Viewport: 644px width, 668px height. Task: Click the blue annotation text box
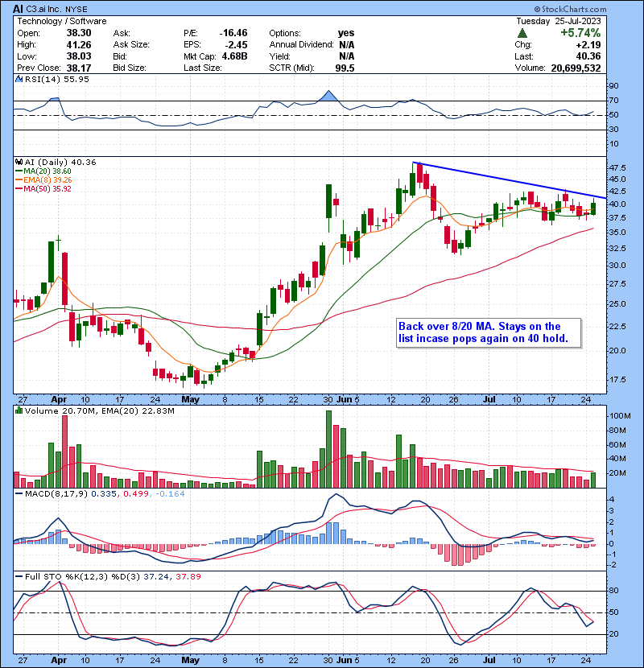coord(489,332)
